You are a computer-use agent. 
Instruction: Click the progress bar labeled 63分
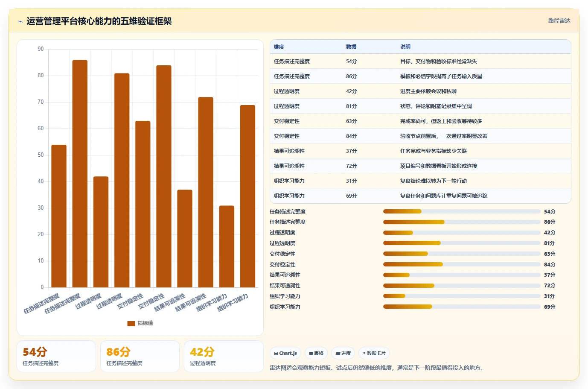pos(462,254)
